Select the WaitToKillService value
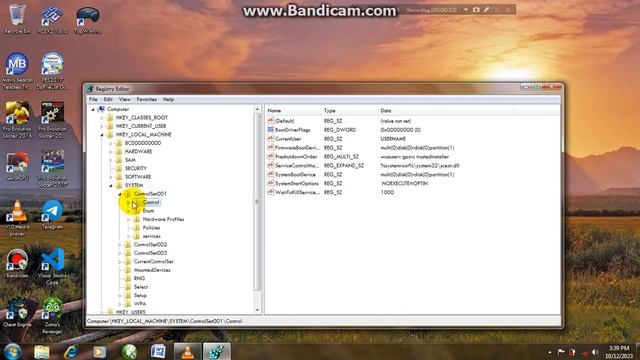The width and height of the screenshot is (640, 360). coord(298,192)
